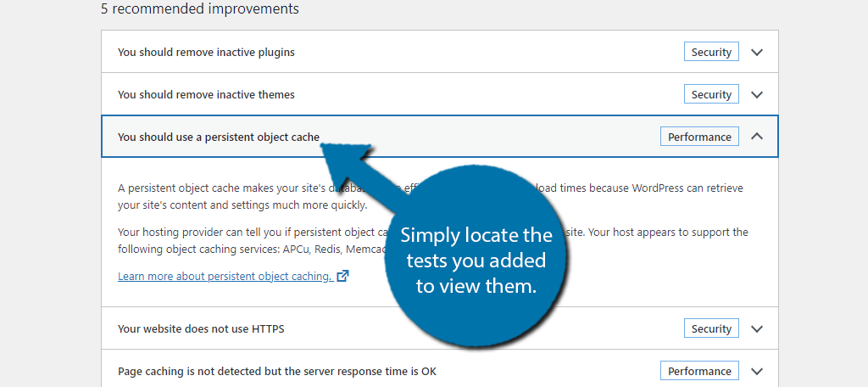Click 'Your hosting provider can tell you' paragraph
The image size is (868, 387).
click(433, 240)
